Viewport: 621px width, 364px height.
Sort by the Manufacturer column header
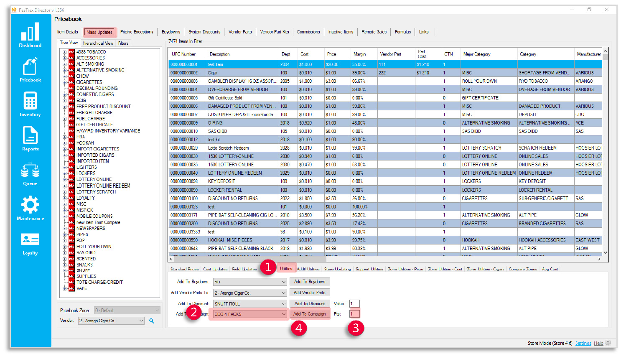click(x=589, y=54)
